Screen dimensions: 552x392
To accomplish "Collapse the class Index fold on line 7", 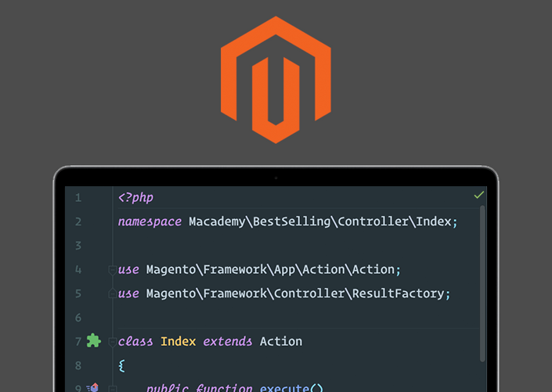I will click(x=112, y=342).
